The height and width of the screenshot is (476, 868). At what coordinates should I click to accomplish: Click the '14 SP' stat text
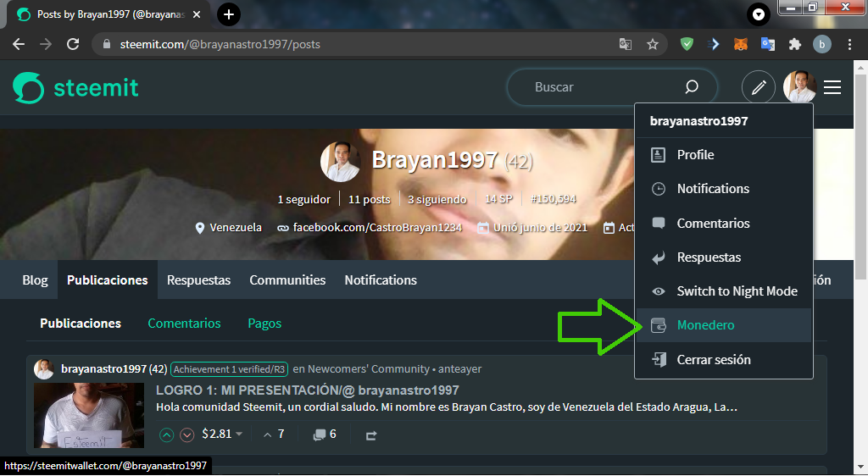tap(498, 199)
